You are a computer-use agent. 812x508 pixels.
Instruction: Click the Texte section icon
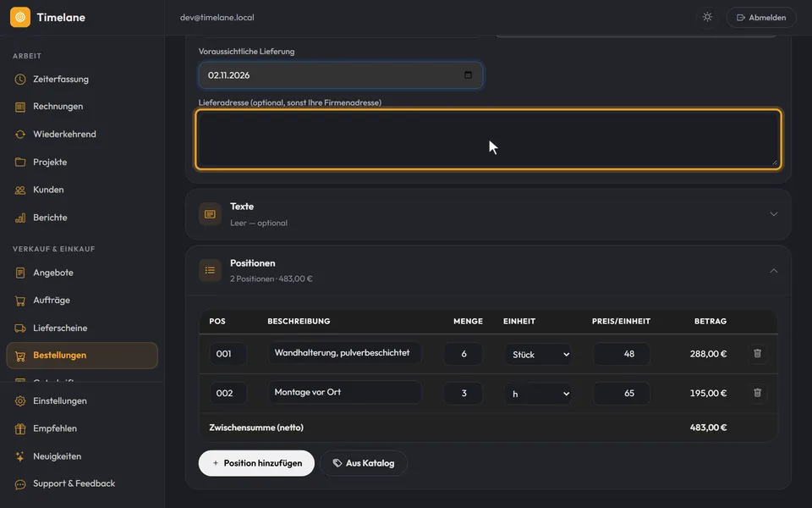pos(210,214)
